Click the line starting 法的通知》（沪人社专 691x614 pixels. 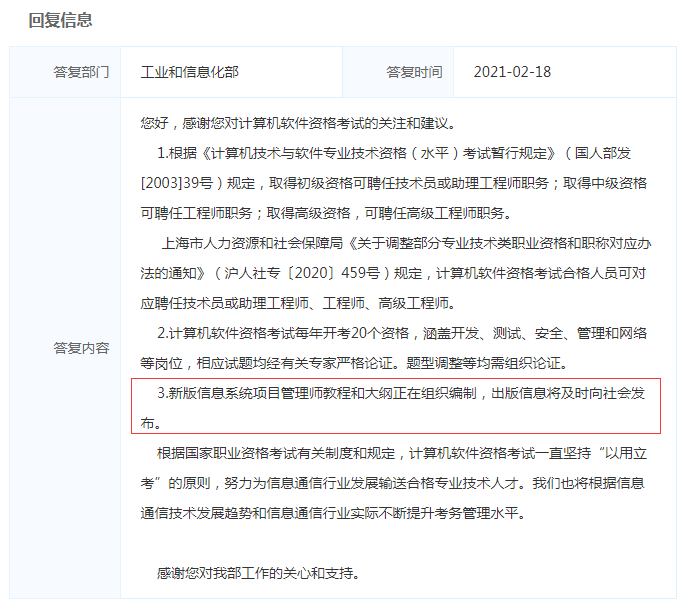point(393,273)
